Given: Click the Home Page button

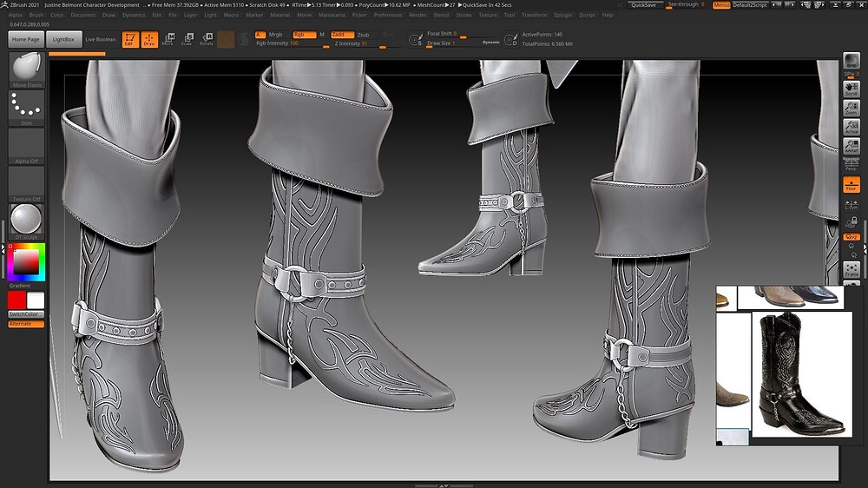Looking at the screenshot, I should tap(26, 39).
